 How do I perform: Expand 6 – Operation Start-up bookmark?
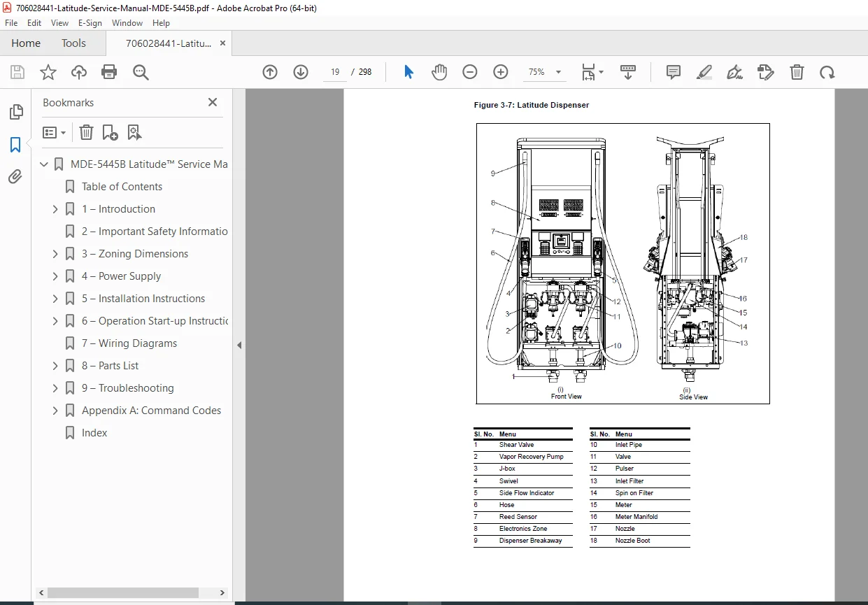tap(55, 321)
